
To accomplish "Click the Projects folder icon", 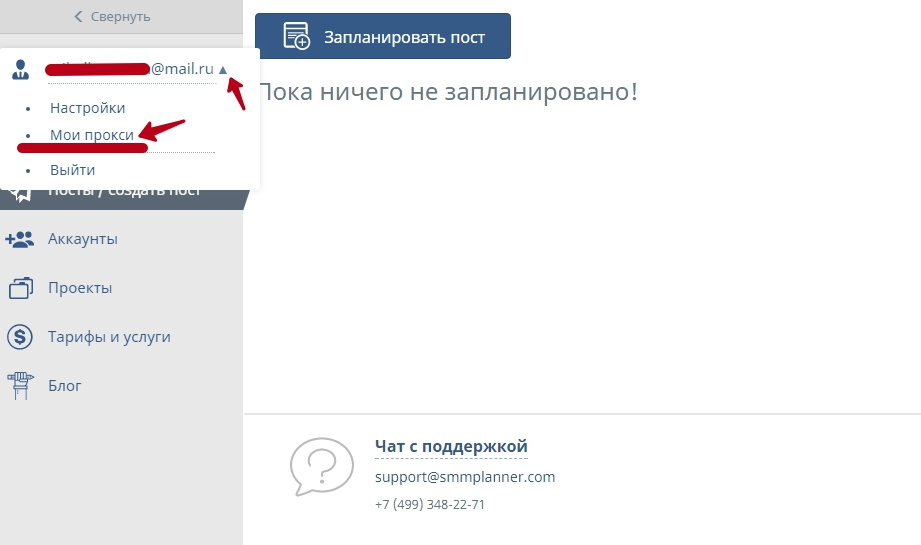I will 20,288.
